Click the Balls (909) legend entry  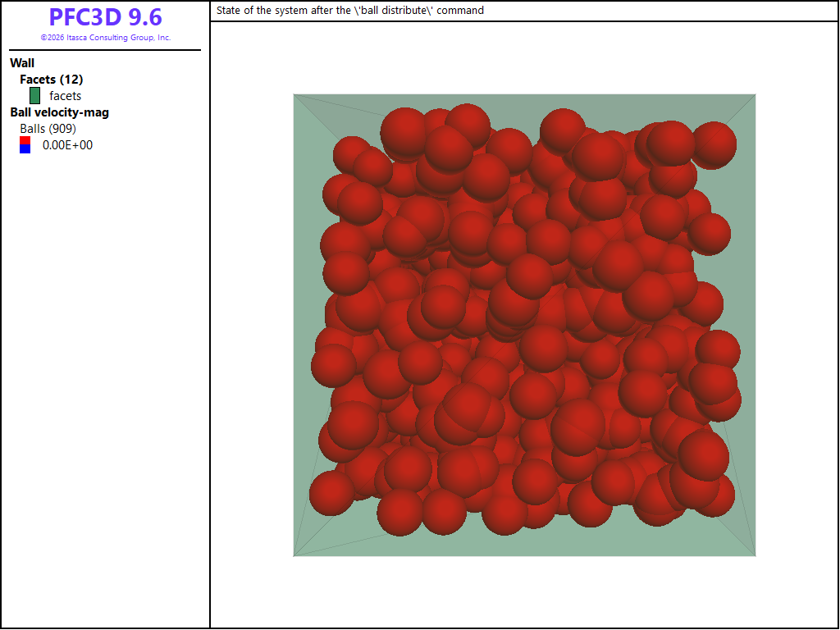coord(48,129)
